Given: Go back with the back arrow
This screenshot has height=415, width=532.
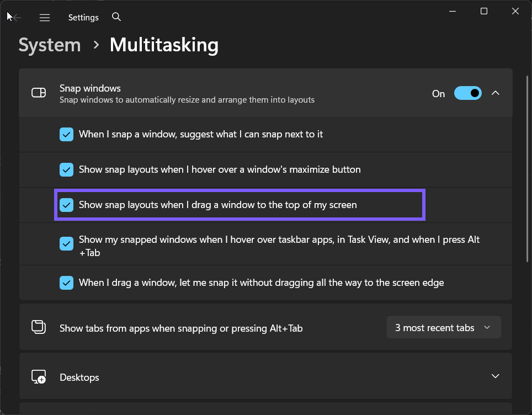Looking at the screenshot, I should [x=16, y=17].
